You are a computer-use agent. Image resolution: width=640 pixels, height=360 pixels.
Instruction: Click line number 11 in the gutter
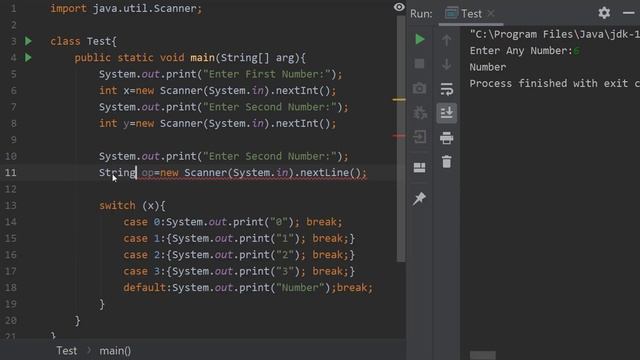pos(11,173)
